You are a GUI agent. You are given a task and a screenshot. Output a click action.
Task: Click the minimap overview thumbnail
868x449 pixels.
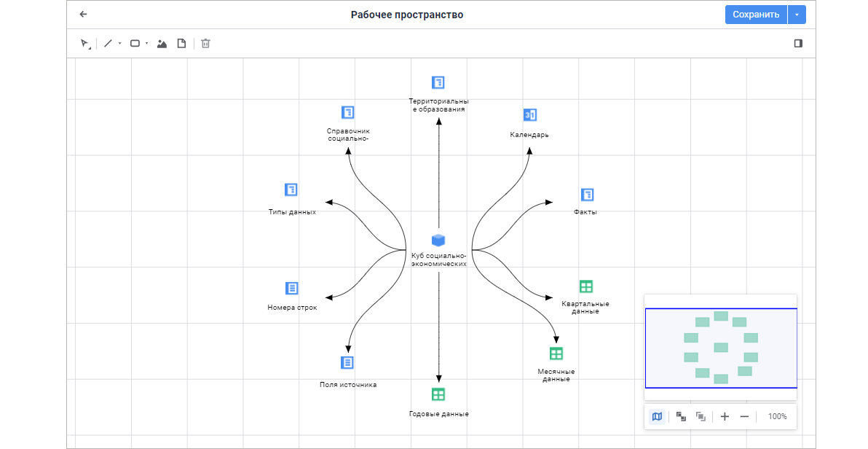point(720,348)
